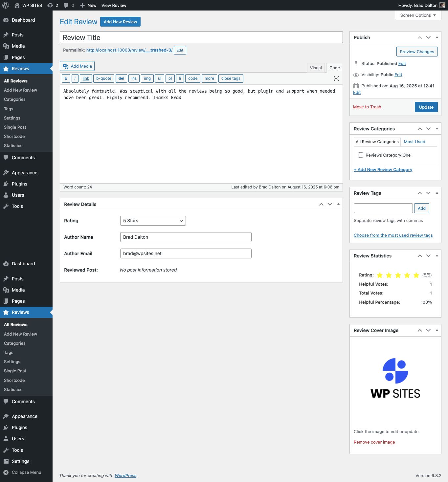Click Brad Dalton's profile avatar

442,5
